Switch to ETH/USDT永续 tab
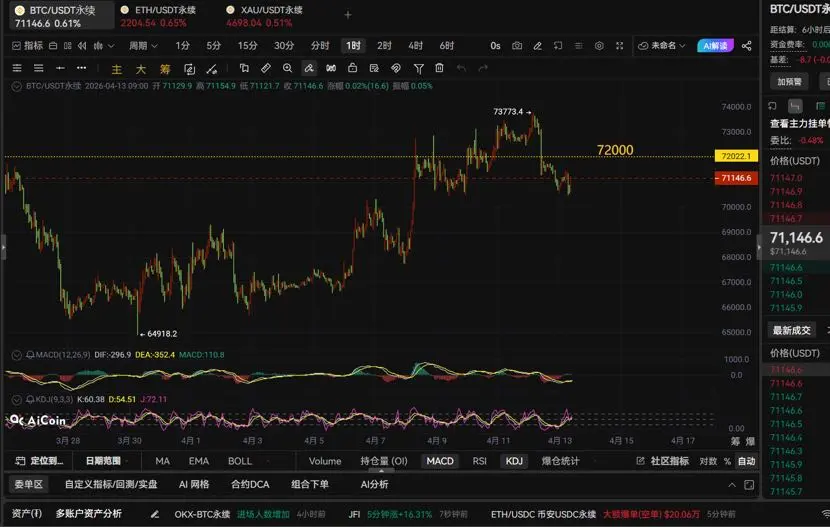Screen dimensions: 830x527 (x=158, y=16)
